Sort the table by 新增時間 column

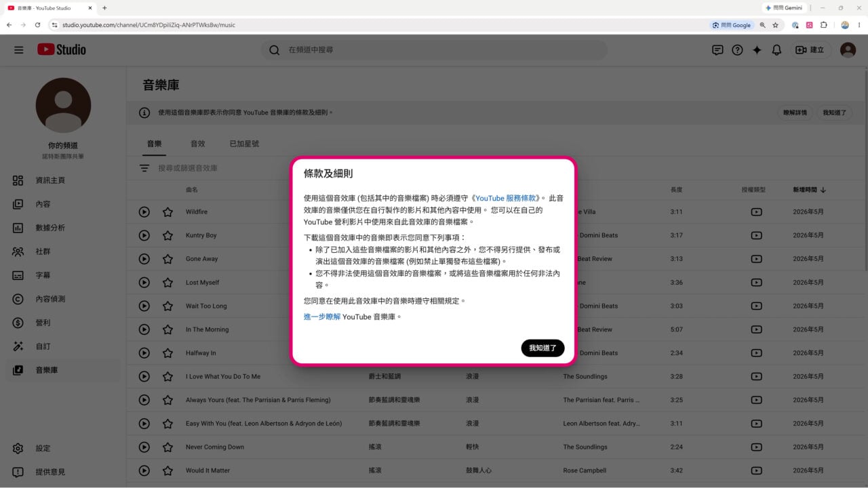click(809, 190)
